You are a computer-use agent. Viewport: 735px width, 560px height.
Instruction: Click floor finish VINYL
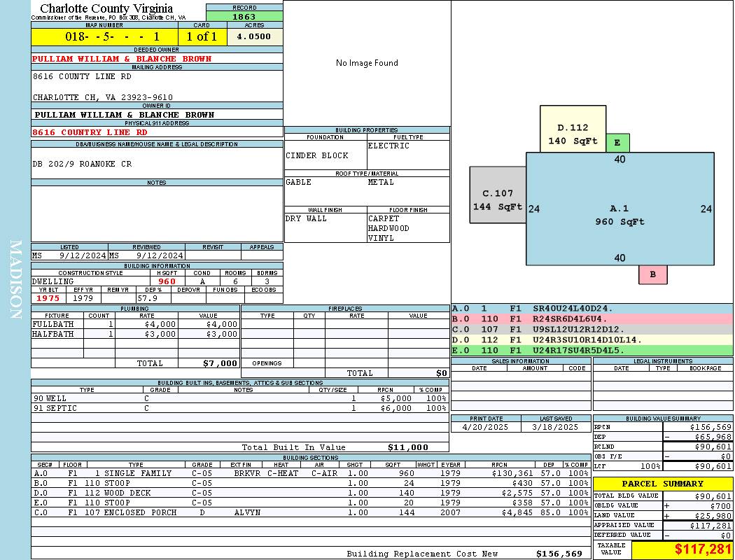(381, 238)
